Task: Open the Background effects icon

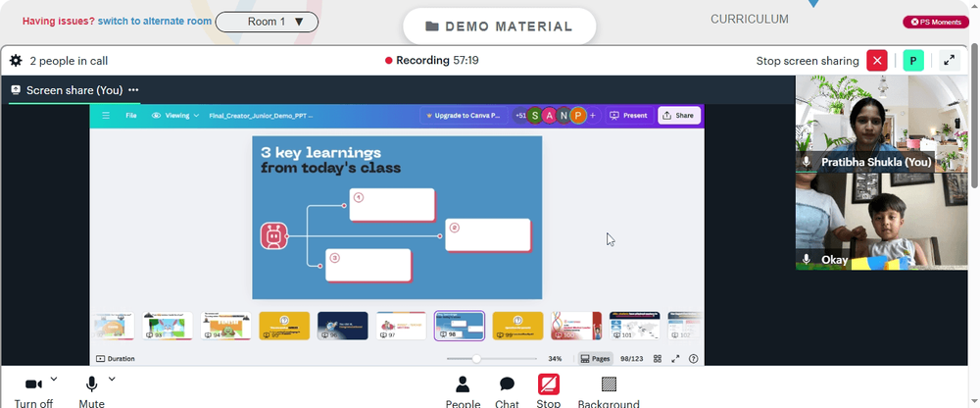Action: pyautogui.click(x=609, y=384)
